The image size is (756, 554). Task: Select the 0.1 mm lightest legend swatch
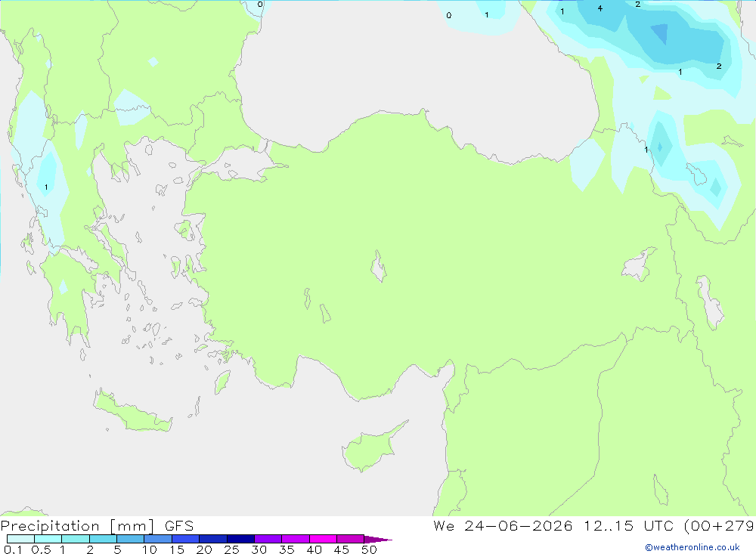point(20,539)
